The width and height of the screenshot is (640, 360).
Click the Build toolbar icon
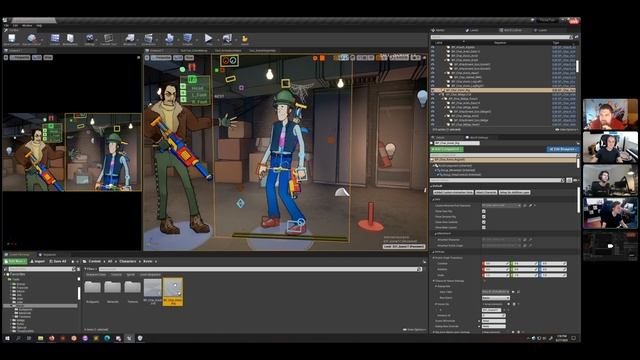[x=169, y=39]
